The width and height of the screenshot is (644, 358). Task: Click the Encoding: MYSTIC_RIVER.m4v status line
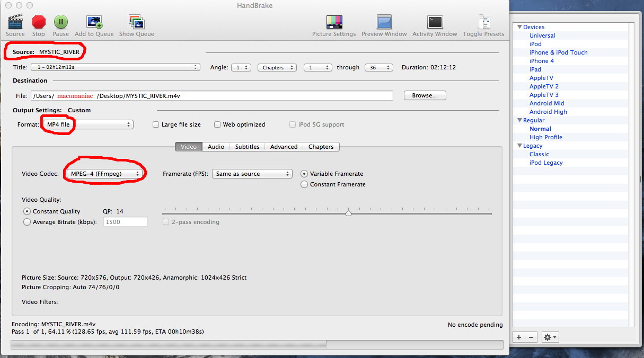point(54,324)
